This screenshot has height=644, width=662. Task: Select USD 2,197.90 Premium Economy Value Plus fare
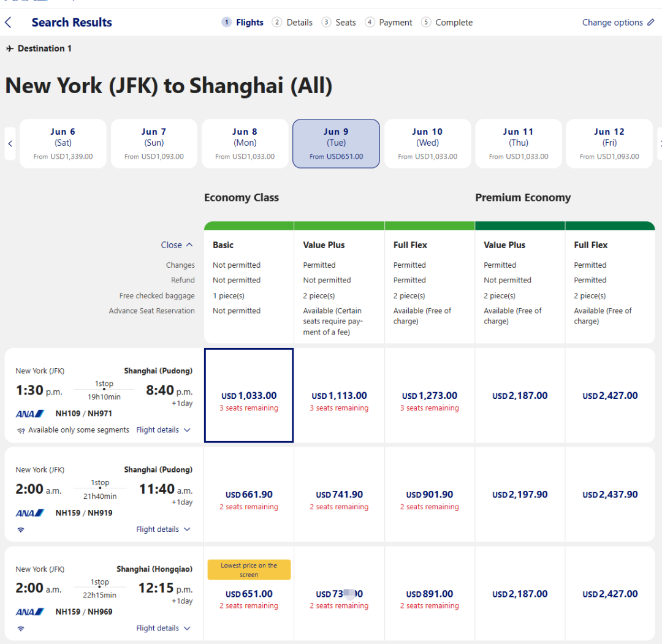coord(520,495)
